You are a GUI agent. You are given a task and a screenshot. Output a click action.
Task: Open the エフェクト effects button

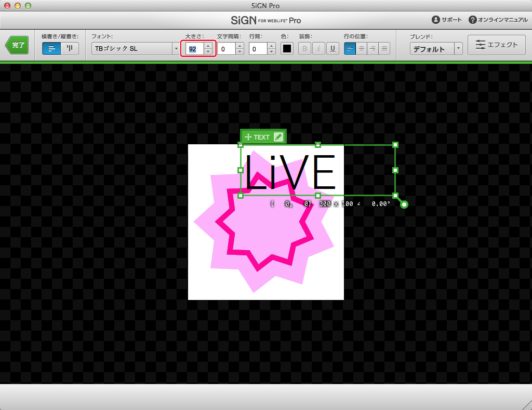click(x=496, y=45)
